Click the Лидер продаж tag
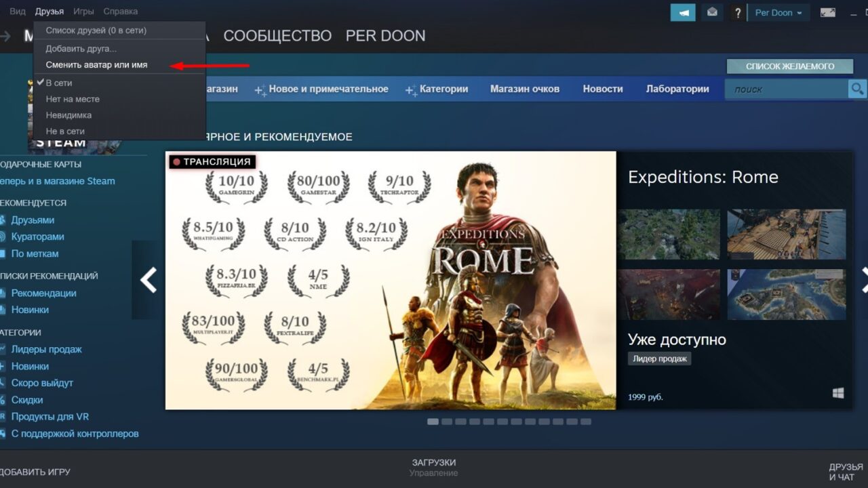The height and width of the screenshot is (488, 868). (x=659, y=359)
